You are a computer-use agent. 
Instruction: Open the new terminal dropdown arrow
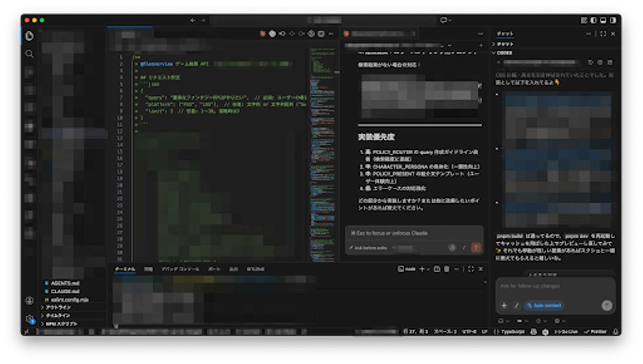click(429, 269)
